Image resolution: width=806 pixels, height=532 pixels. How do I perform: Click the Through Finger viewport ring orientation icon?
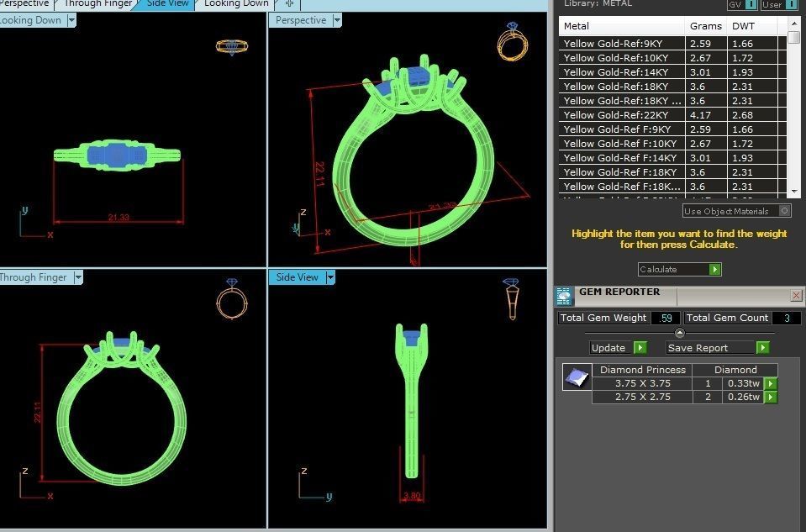(232, 299)
